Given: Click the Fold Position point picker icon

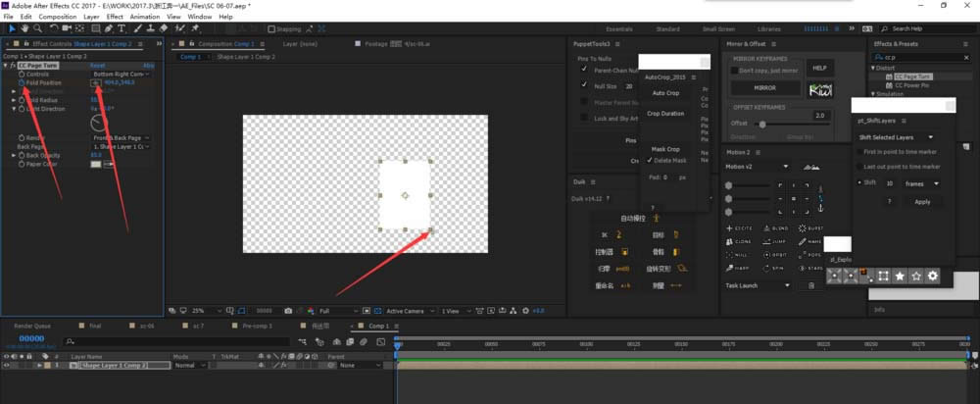Looking at the screenshot, I should tap(96, 82).
